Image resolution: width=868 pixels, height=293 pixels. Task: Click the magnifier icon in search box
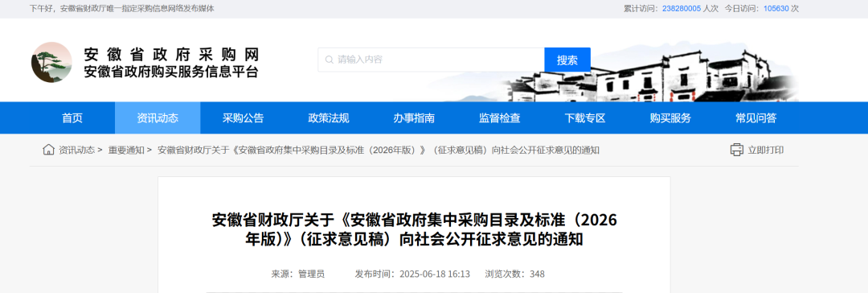(330, 60)
